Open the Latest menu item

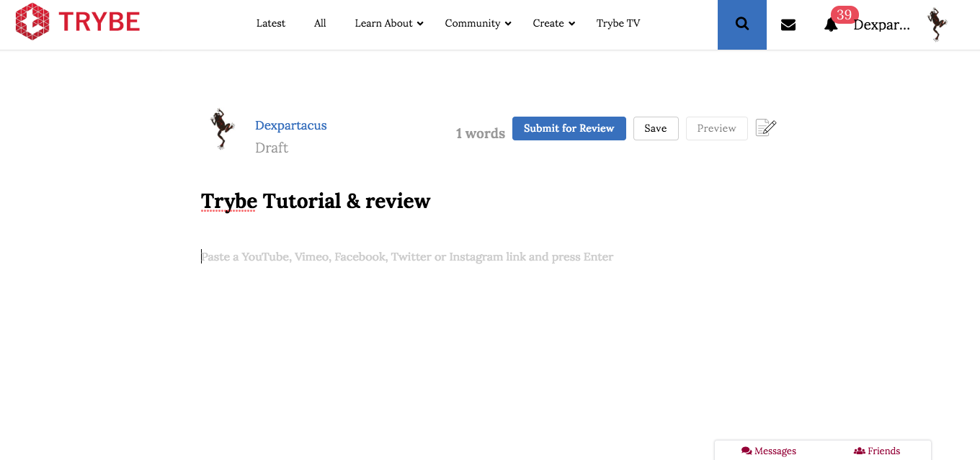(x=271, y=23)
